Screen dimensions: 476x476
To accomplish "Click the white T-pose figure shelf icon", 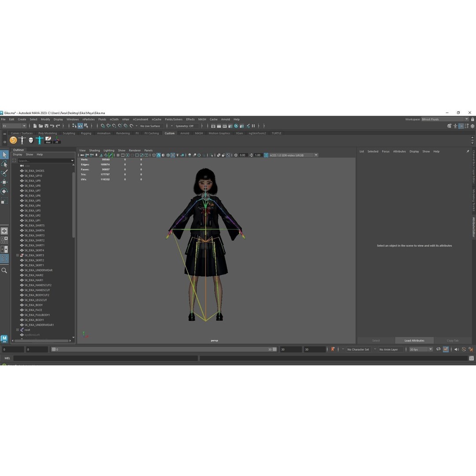I will [22, 140].
